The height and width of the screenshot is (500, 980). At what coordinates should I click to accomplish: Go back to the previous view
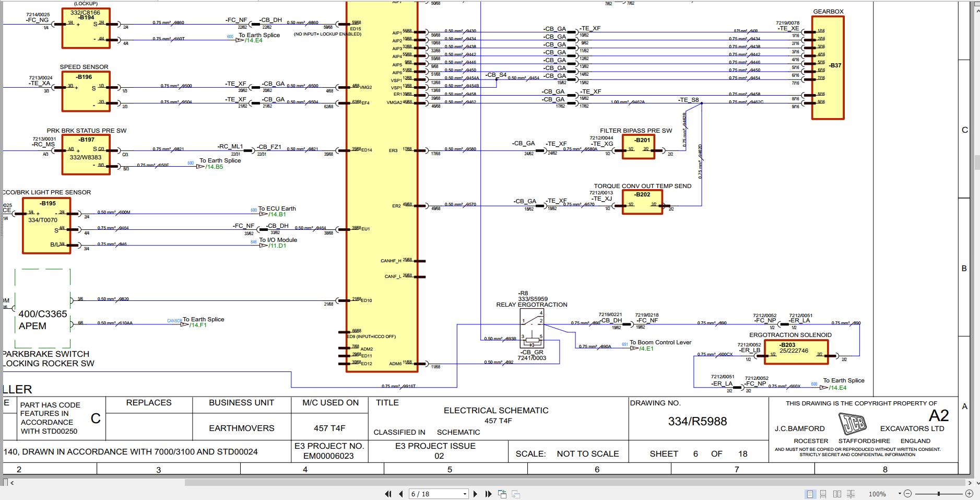pos(503,494)
